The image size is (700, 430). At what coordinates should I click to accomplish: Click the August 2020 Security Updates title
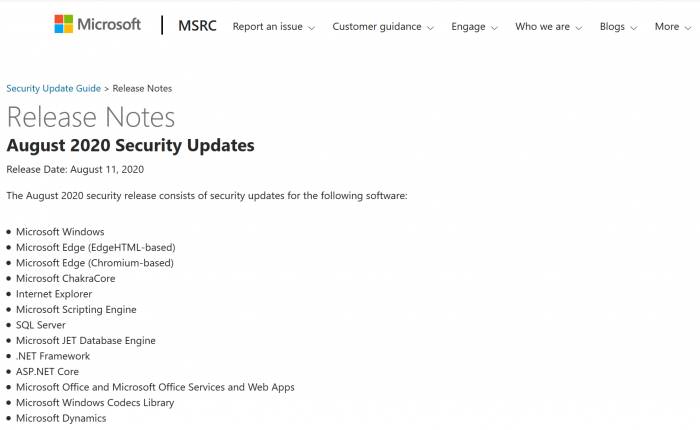tap(130, 146)
